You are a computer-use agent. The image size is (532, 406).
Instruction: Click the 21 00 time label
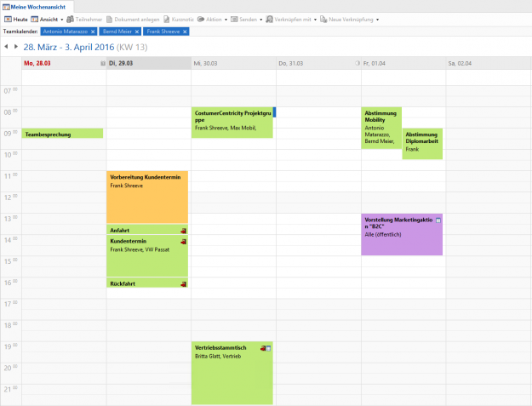tap(10, 389)
